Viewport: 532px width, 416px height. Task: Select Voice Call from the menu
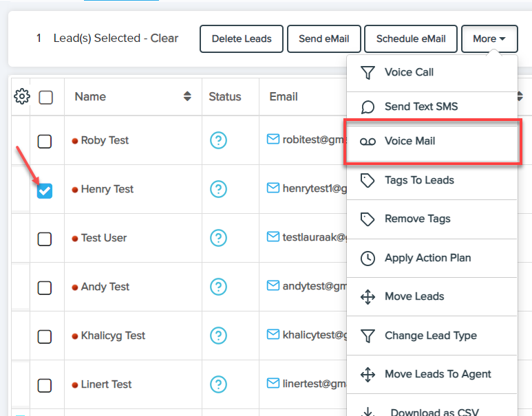click(409, 72)
